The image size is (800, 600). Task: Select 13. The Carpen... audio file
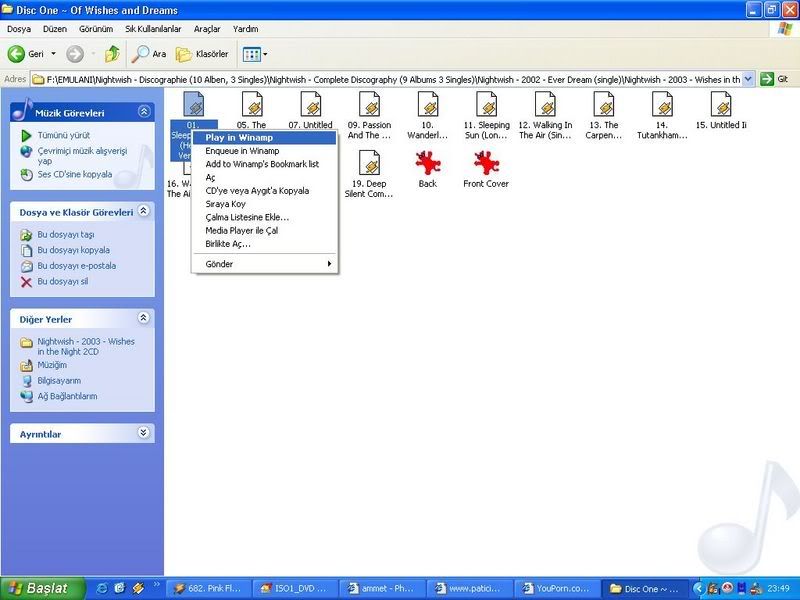click(604, 116)
